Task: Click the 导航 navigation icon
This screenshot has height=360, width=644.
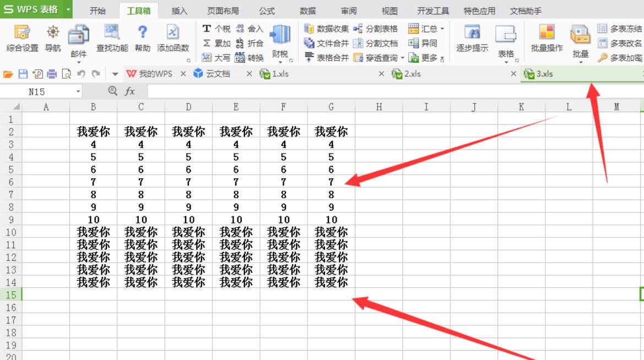Action: coord(53,38)
